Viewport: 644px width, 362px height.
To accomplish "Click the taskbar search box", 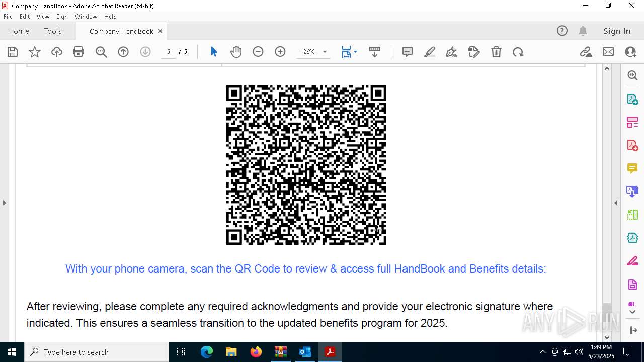I will tap(97, 352).
